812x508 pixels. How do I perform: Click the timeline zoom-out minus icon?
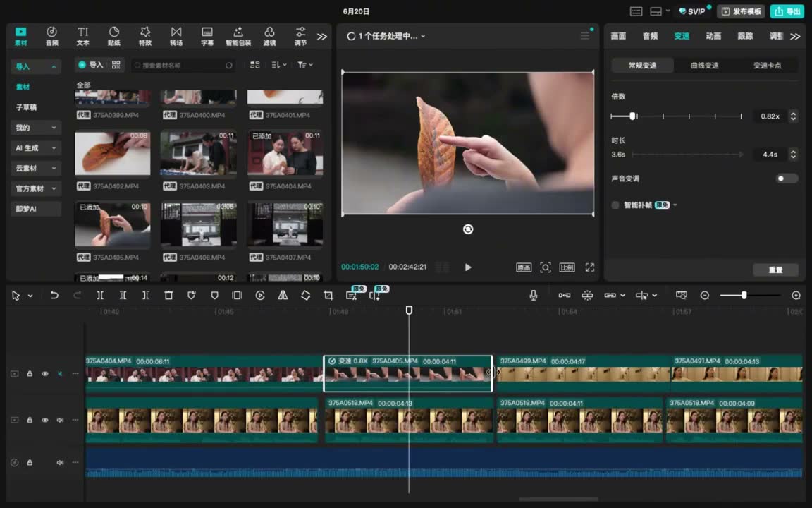(x=704, y=295)
